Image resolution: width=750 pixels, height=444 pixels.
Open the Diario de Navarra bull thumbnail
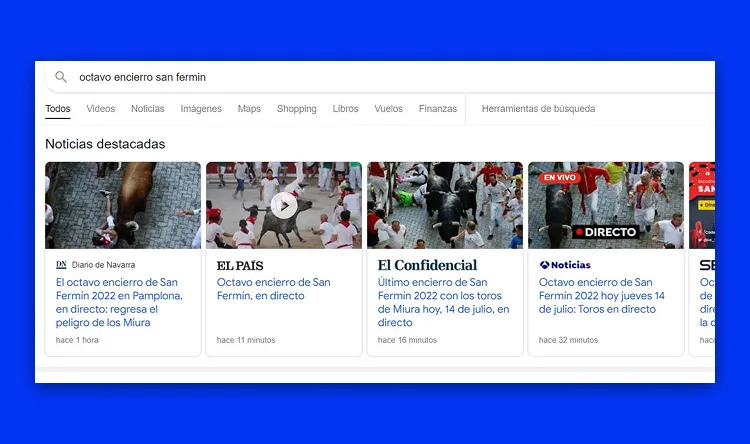pos(123,205)
